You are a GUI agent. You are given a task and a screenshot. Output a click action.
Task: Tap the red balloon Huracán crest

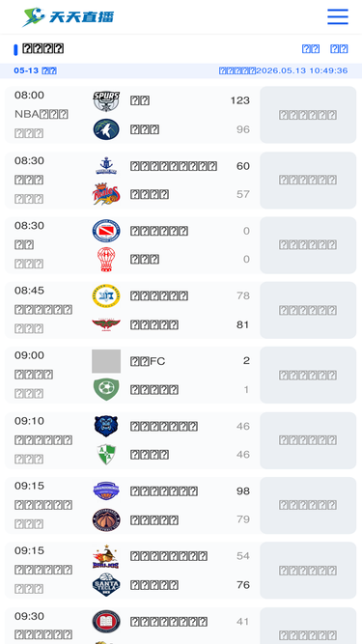[106, 259]
